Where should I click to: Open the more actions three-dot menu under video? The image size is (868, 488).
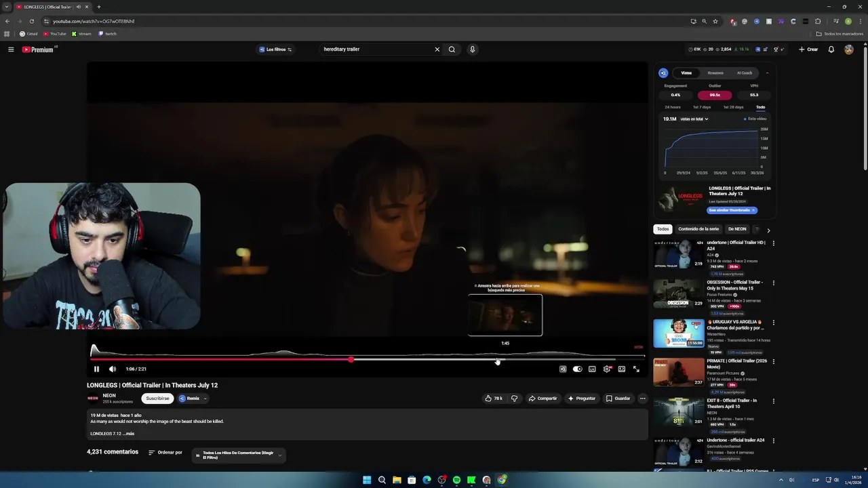coord(642,399)
